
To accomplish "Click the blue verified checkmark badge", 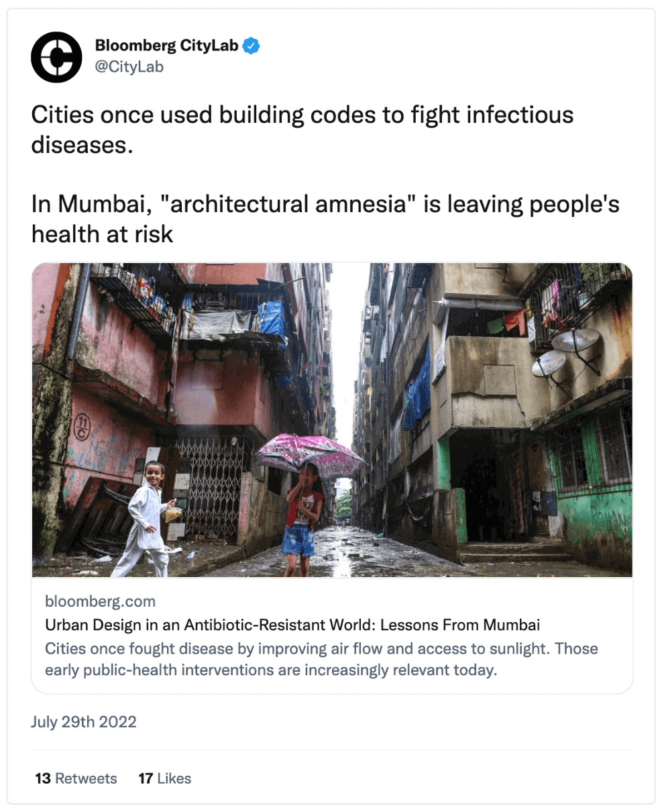I will [x=252, y=46].
